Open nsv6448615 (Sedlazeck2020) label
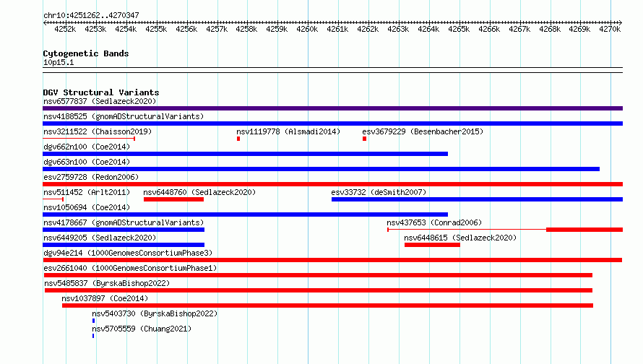Image resolution: width=643 pixels, height=364 pixels. point(460,238)
